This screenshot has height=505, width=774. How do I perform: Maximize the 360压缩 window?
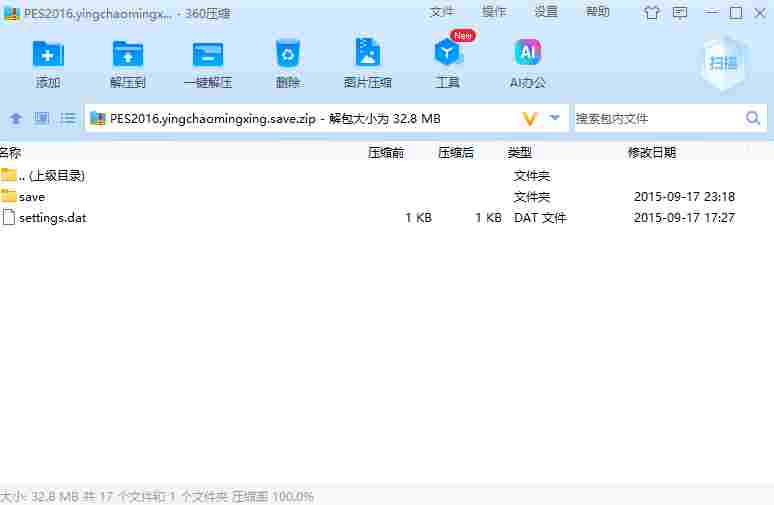click(736, 12)
